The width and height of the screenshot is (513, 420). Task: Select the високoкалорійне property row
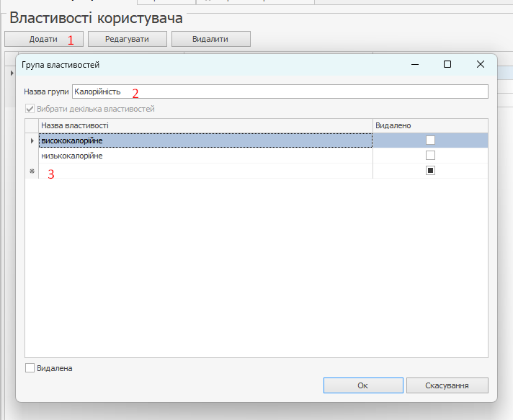(x=205, y=140)
